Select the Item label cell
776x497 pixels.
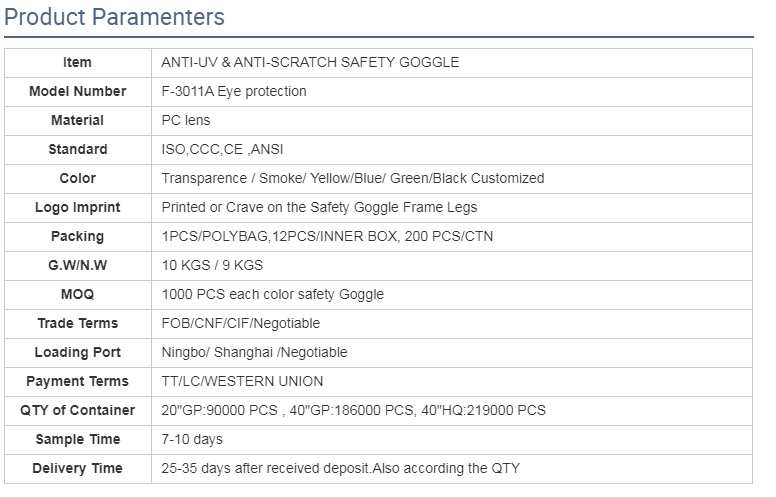(77, 62)
